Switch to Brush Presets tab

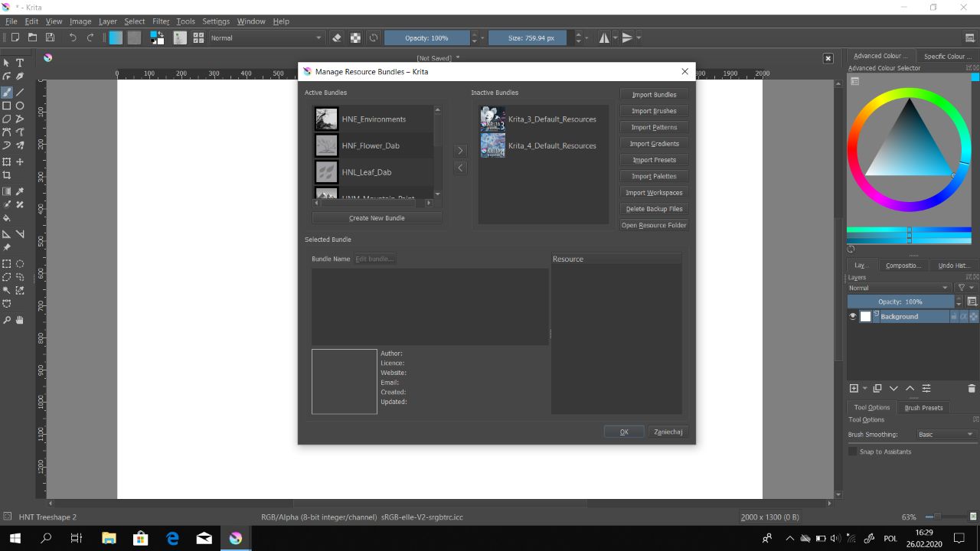[x=923, y=408]
